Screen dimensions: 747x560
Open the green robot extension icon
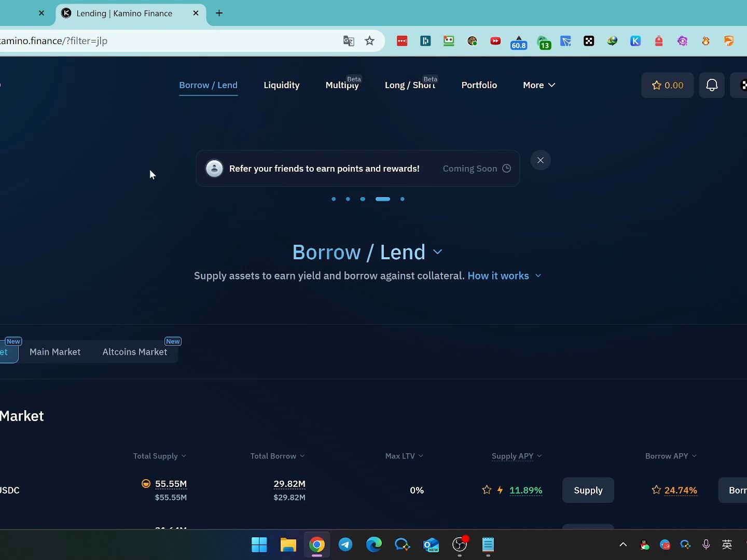pos(449,41)
